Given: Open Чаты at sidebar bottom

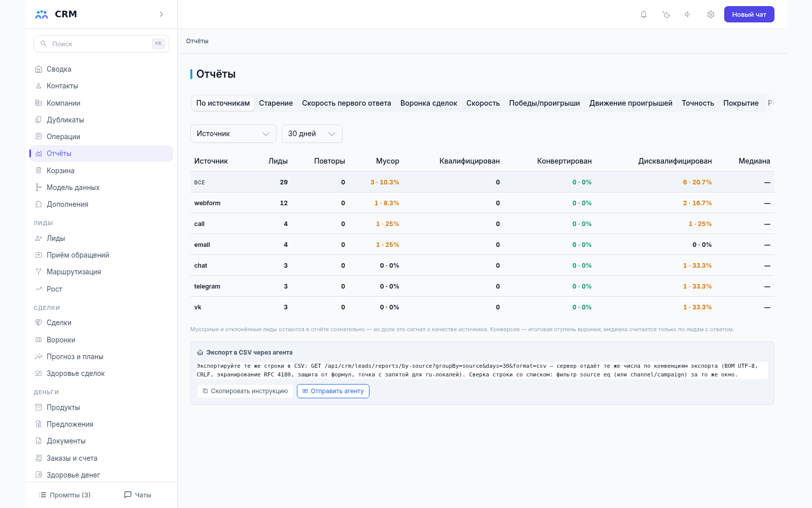Looking at the screenshot, I should [138, 495].
